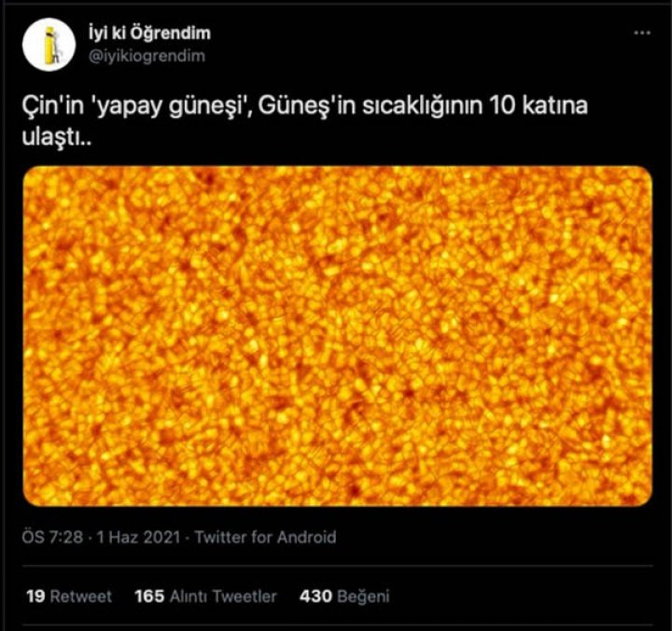Image resolution: width=672 pixels, height=631 pixels.
Task: View the 19 Retweet list
Action: point(69,596)
